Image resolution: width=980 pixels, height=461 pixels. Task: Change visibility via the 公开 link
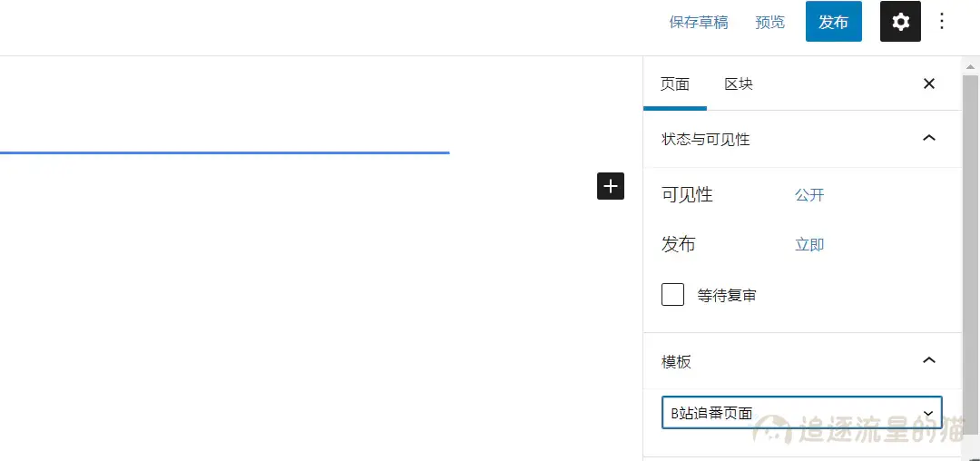pos(809,195)
